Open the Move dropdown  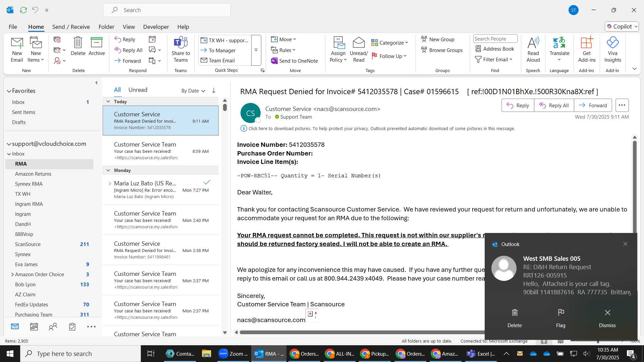(284, 39)
